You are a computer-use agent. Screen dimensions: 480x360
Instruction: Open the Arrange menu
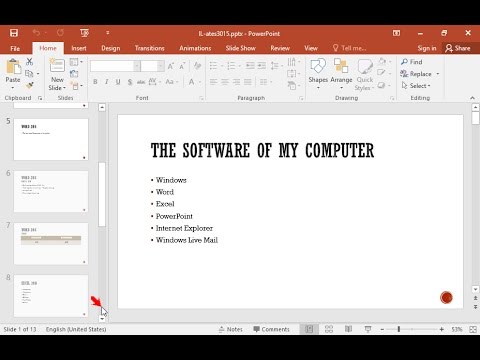341,74
